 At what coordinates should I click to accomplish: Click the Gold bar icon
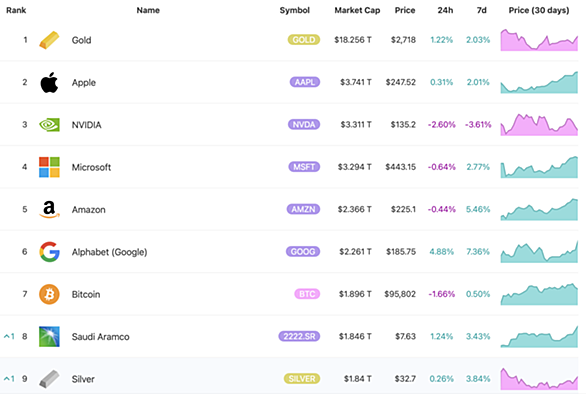tap(49, 40)
